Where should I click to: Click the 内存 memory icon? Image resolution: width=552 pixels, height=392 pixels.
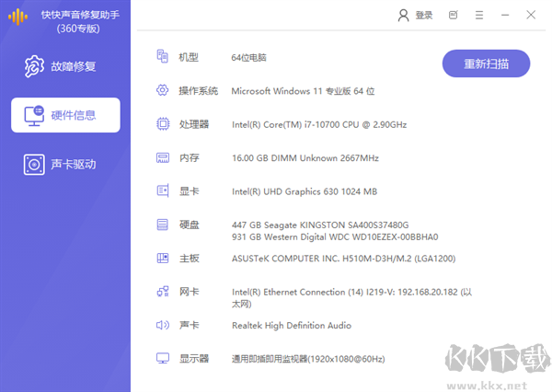[163, 157]
